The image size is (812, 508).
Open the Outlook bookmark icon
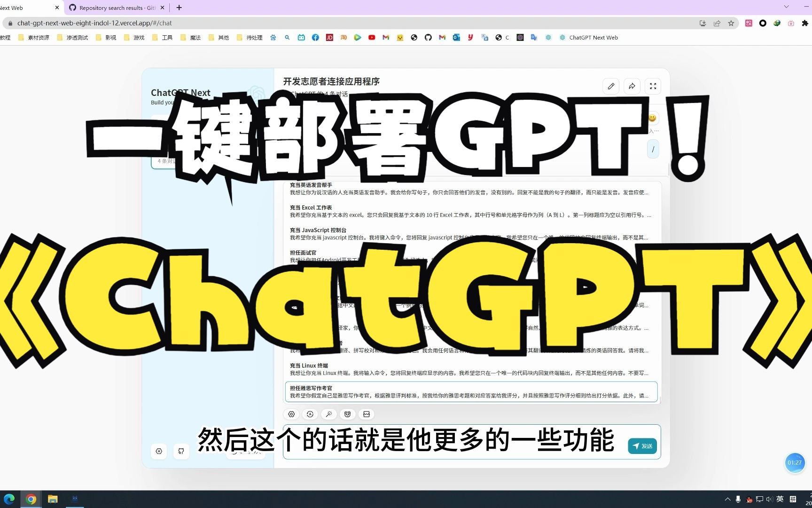pos(456,38)
